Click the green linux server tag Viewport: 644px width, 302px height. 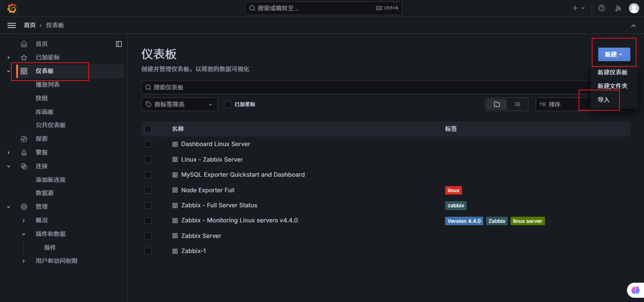(528, 221)
